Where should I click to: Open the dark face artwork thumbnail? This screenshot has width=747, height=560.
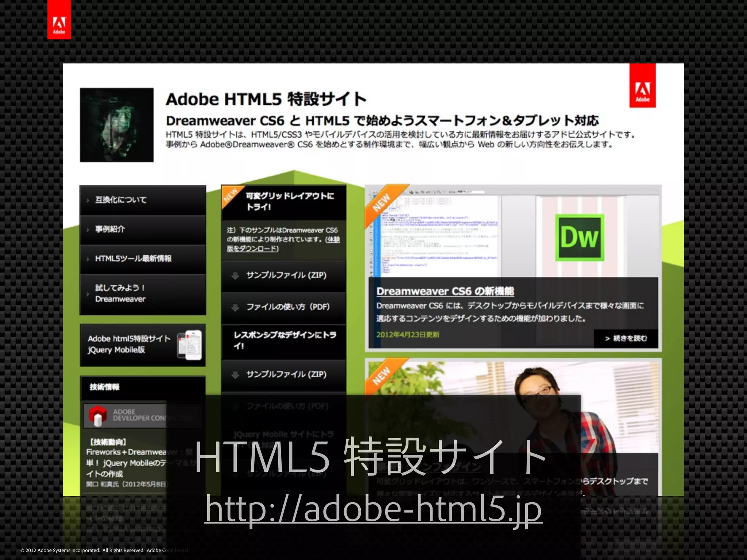coord(117,125)
